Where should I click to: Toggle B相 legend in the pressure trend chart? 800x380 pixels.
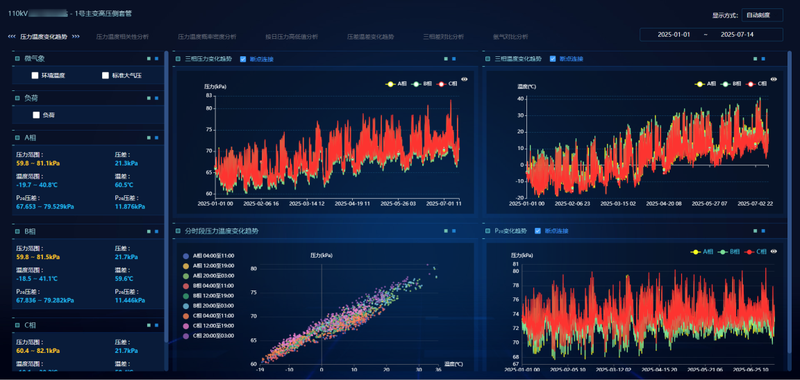pos(421,84)
